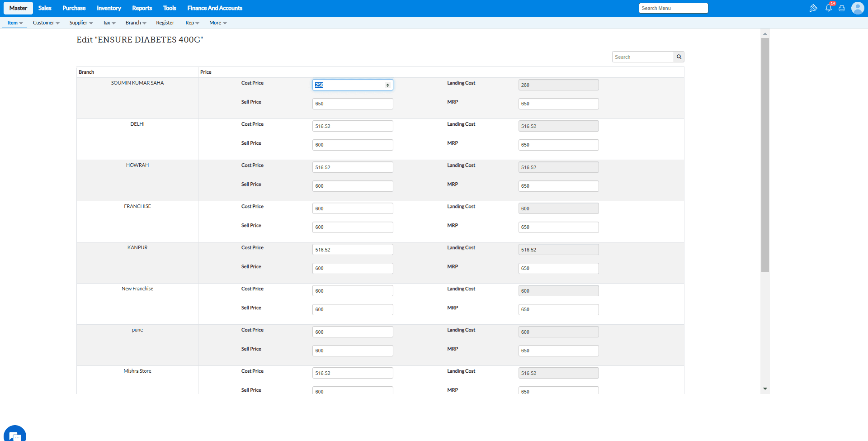Focus Sell Price field for New Franchise
The width and height of the screenshot is (868, 441).
coord(353,309)
